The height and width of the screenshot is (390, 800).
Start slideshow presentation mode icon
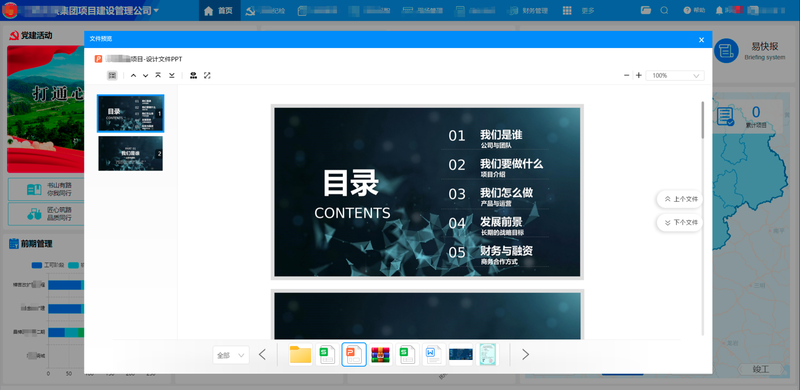[193, 76]
